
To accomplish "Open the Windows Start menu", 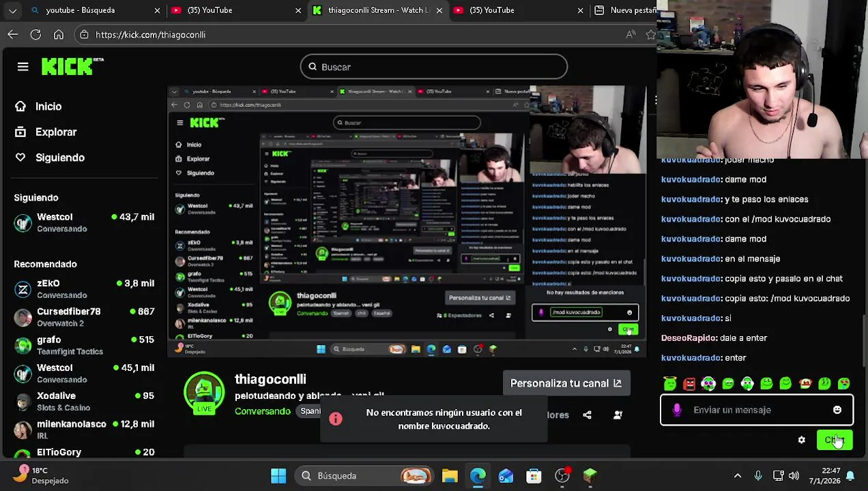I will coord(278,475).
